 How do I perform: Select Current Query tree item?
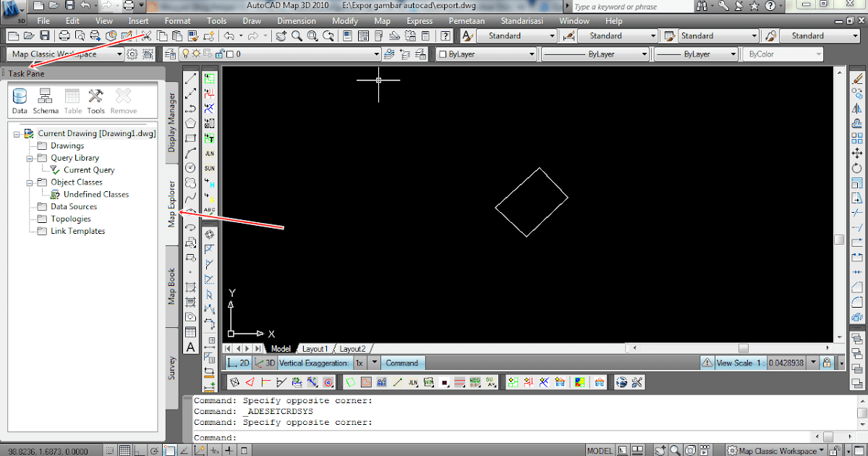click(89, 170)
